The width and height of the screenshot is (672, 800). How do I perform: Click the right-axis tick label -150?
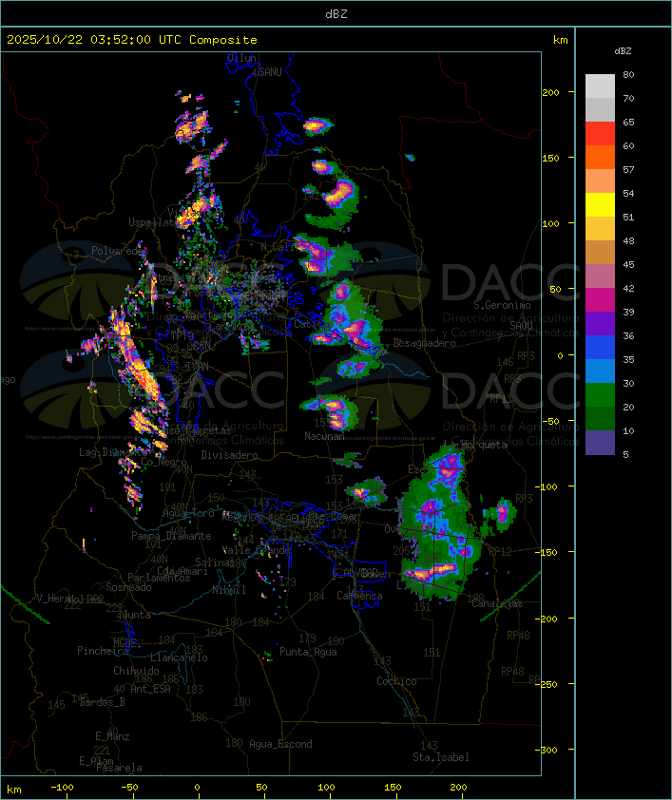tap(548, 552)
